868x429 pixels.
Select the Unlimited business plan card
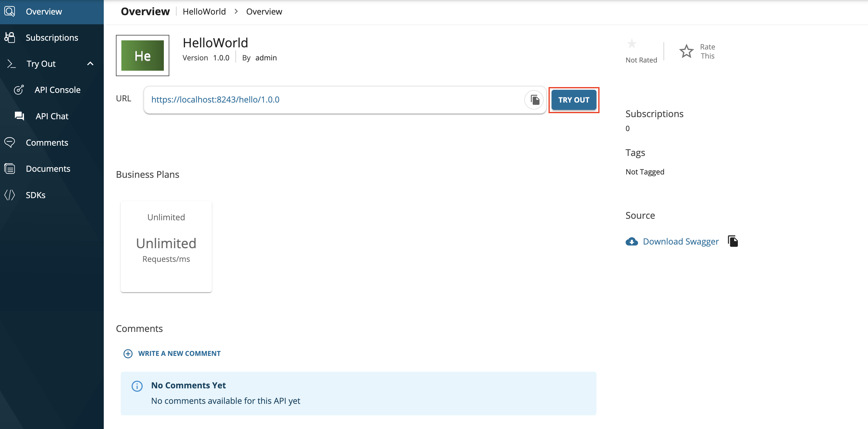click(166, 246)
